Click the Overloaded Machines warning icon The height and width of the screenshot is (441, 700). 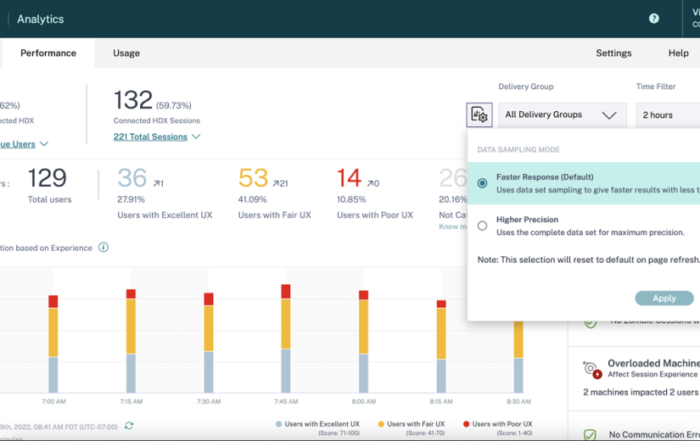[592, 370]
